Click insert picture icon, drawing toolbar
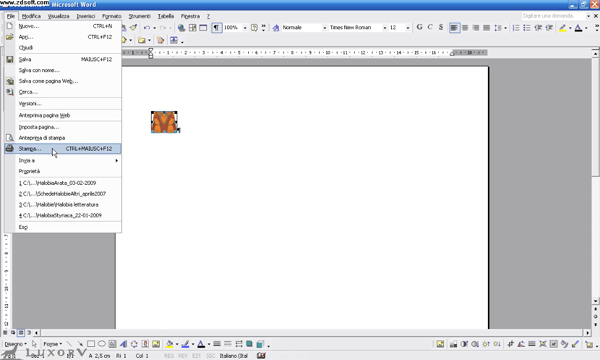600x360 pixels. click(156, 344)
